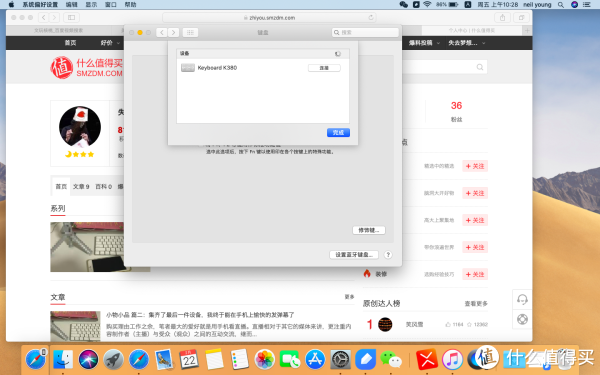The height and width of the screenshot is (375, 600).
Task: Add a new Safari tab
Action: pos(527,30)
